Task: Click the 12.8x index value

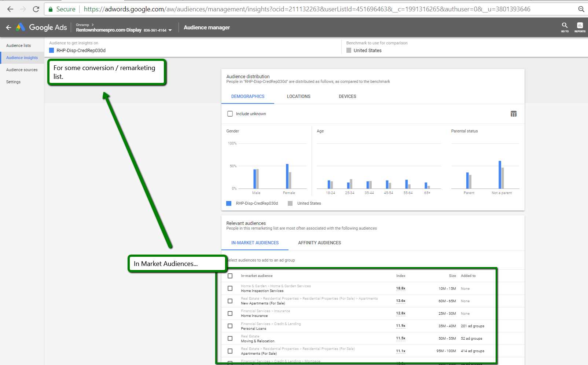Action: coord(401,313)
